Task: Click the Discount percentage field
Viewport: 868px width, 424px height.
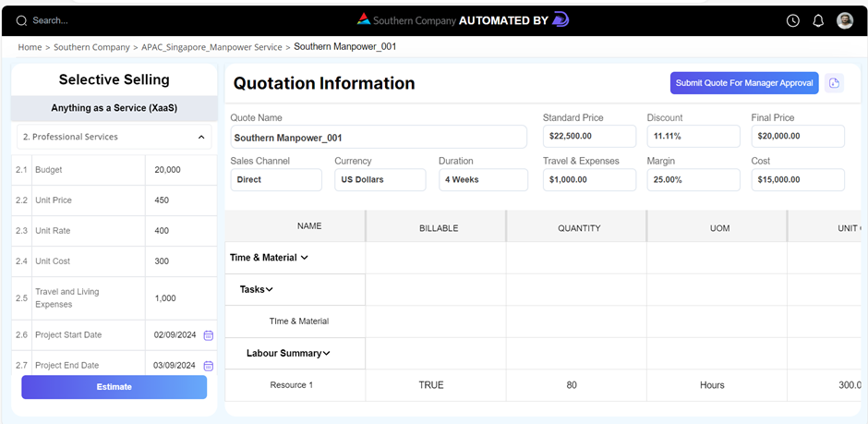Action: coord(693,136)
